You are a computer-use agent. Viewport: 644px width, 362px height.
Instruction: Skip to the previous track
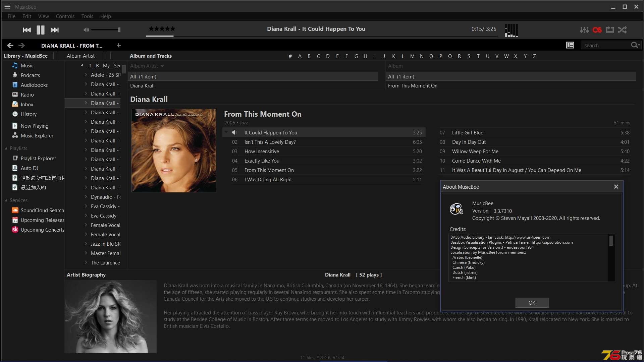click(27, 30)
